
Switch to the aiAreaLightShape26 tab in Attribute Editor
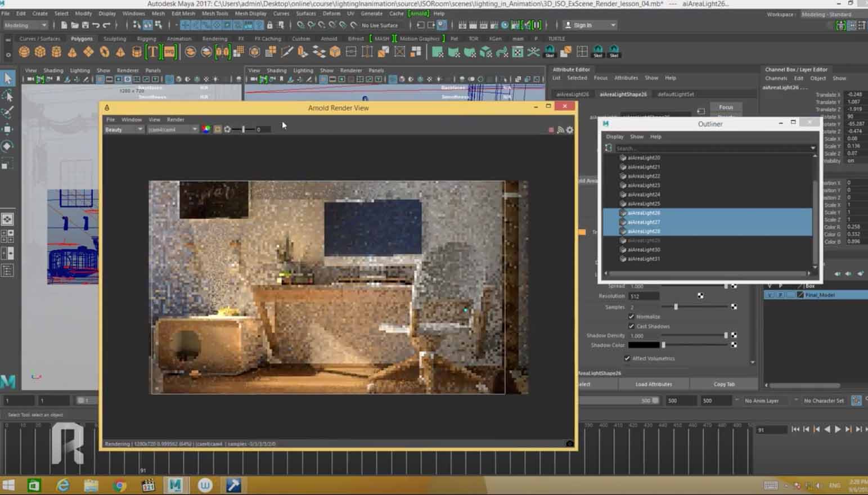tap(623, 94)
